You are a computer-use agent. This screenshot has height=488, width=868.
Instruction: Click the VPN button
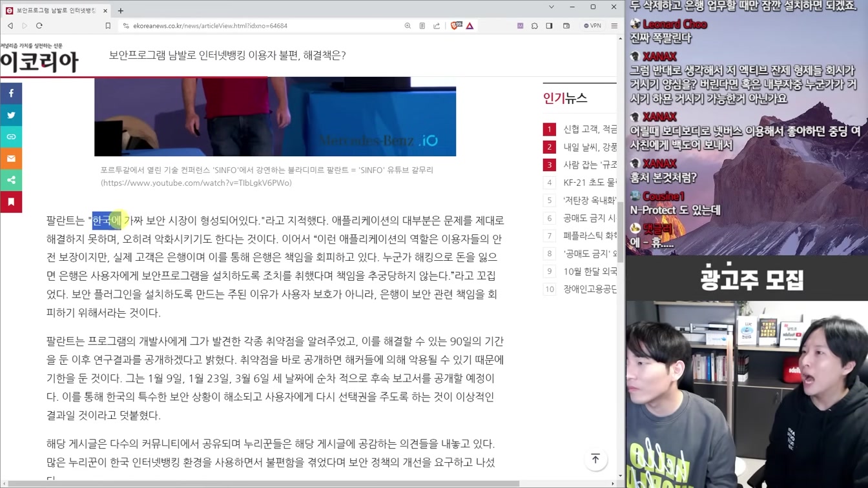point(592,26)
